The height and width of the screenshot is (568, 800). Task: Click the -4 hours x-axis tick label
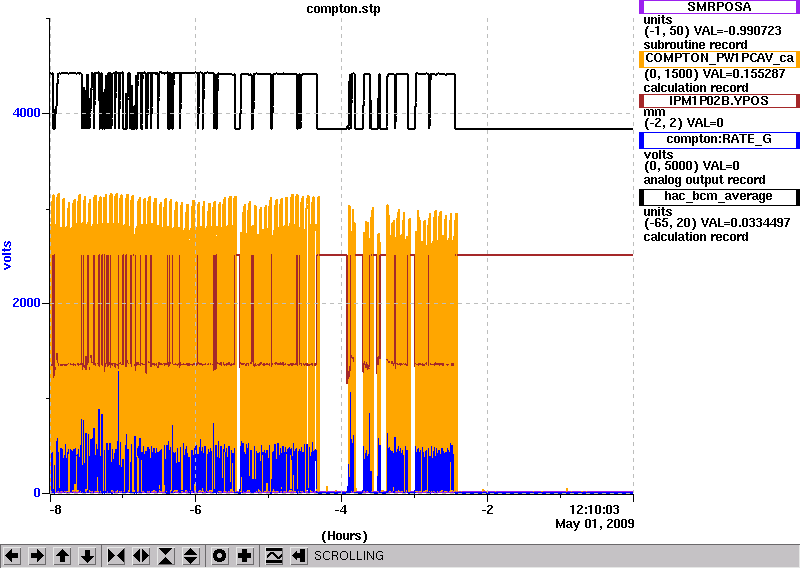(341, 510)
